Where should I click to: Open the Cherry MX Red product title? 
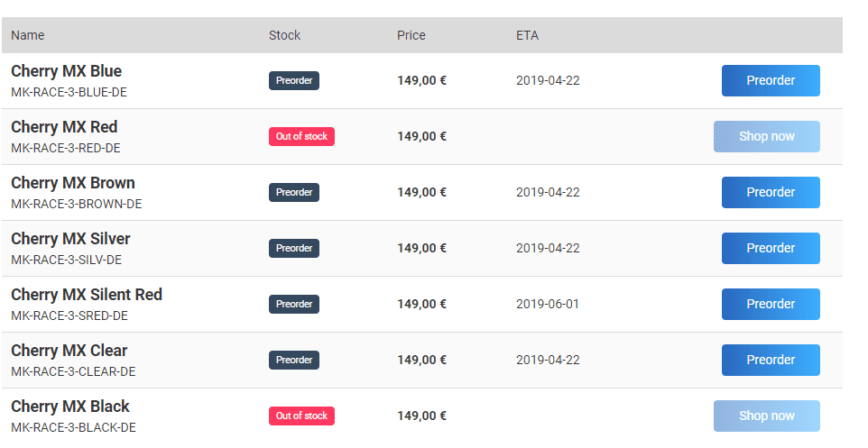point(64,127)
